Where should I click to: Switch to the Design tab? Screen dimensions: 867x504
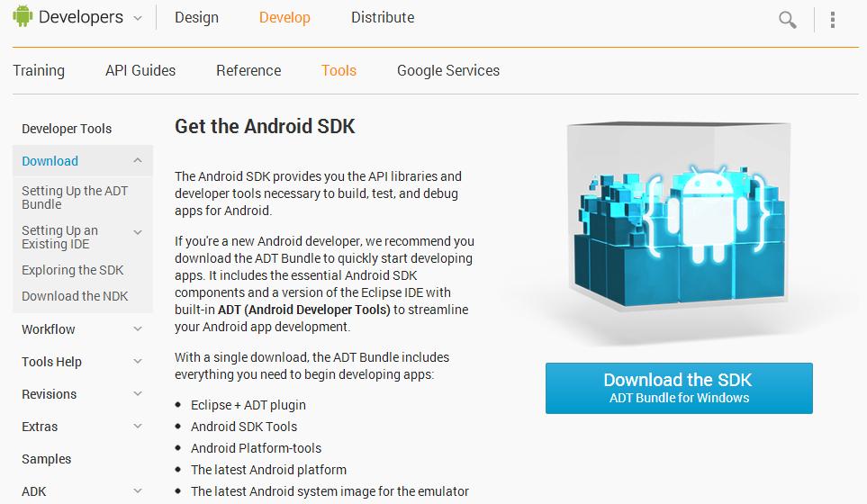[197, 18]
